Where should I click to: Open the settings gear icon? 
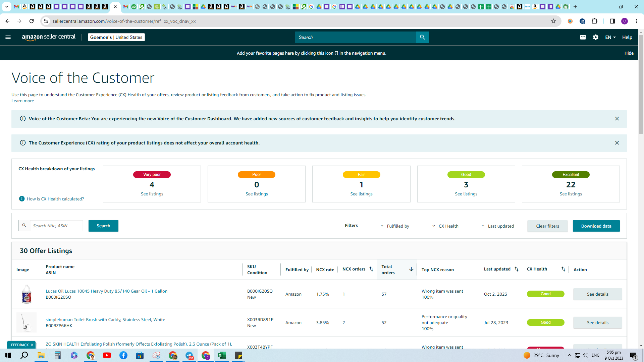596,37
